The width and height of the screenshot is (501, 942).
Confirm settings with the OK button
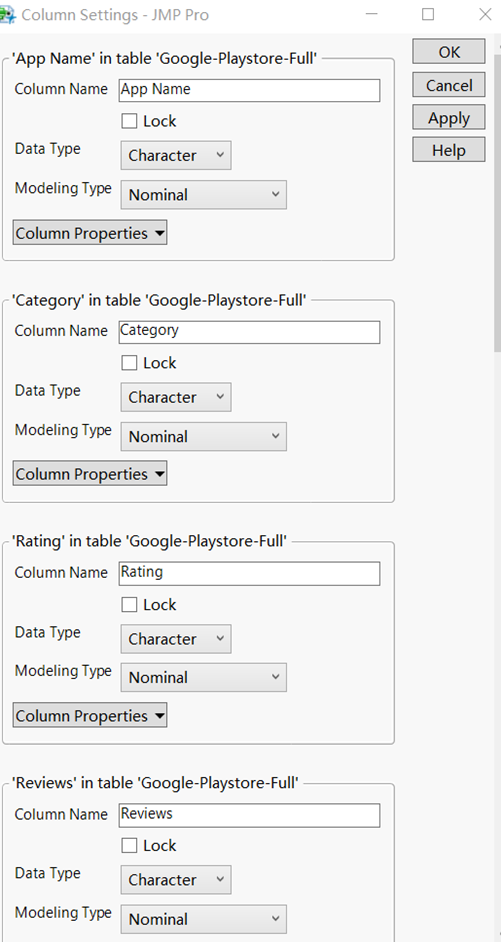[449, 52]
